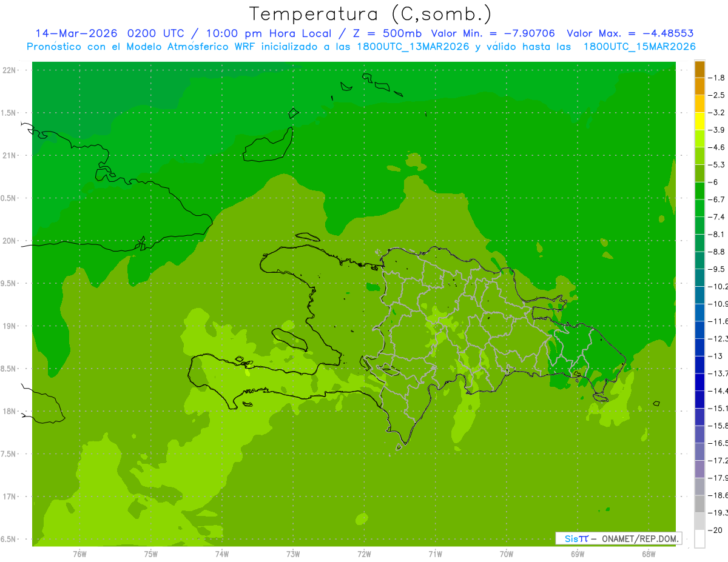Screen dimensions: 728x562
Task: Click the 'Valor Max. = -4.48553' text
Action: pyautogui.click(x=630, y=33)
